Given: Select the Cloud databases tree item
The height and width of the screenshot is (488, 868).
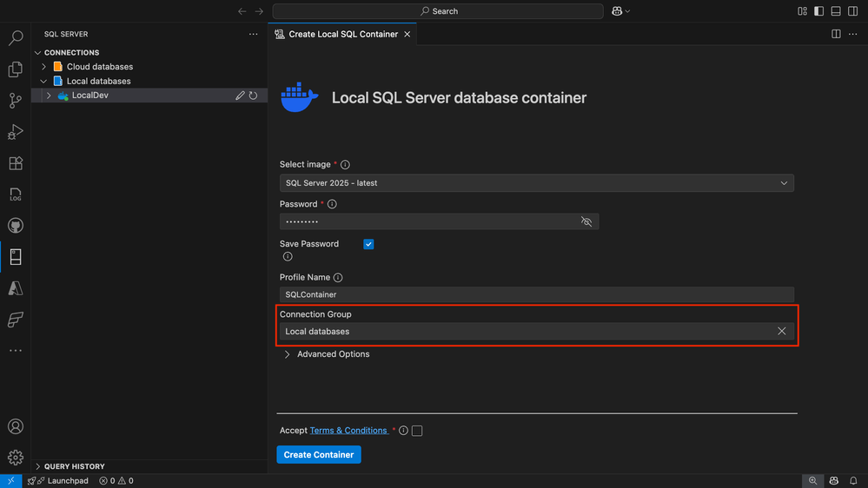Looking at the screenshot, I should coord(100,66).
